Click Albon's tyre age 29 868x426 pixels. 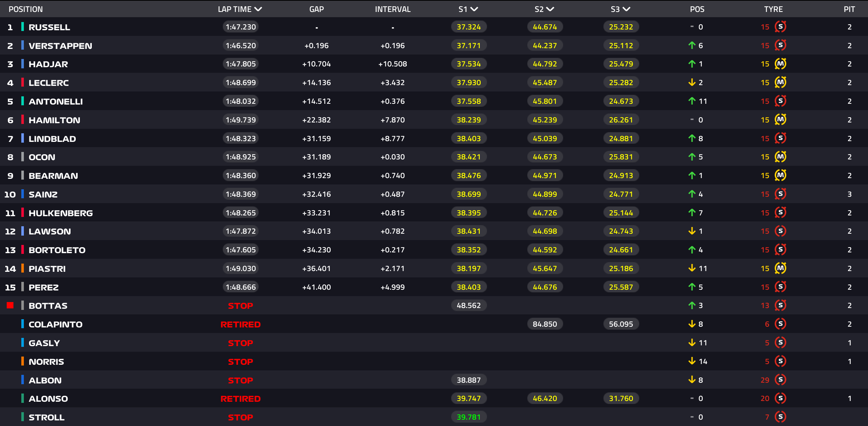[x=765, y=380]
